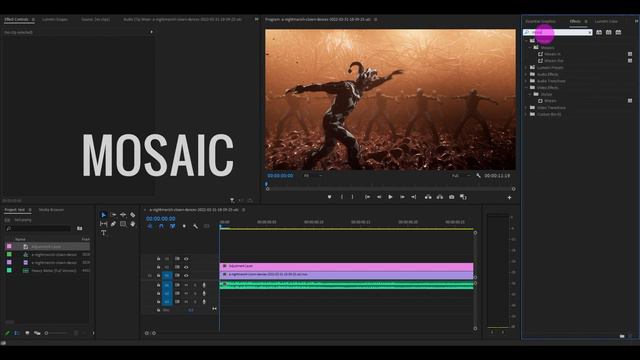Expand the Video Transitions folder
This screenshot has width=640, height=360.
526,107
